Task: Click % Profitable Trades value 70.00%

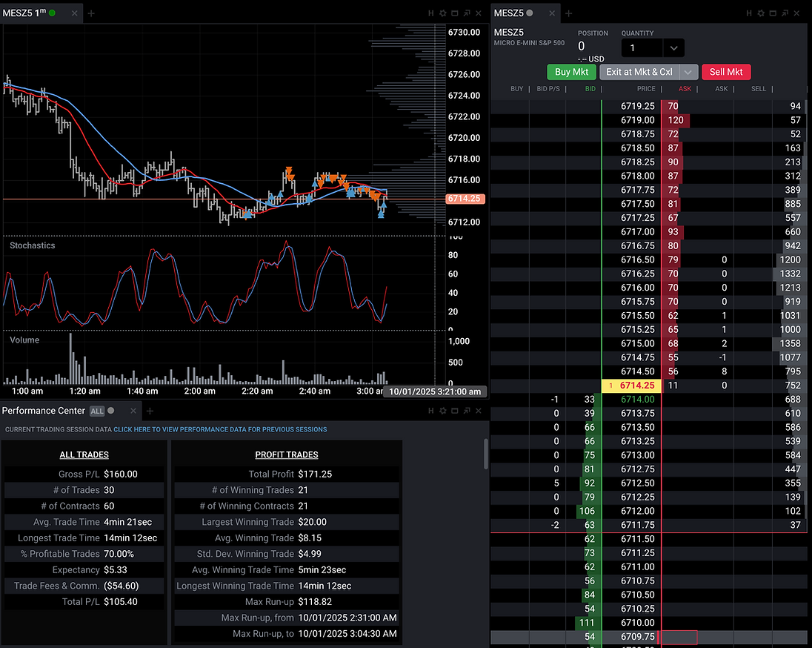Action: [x=119, y=554]
